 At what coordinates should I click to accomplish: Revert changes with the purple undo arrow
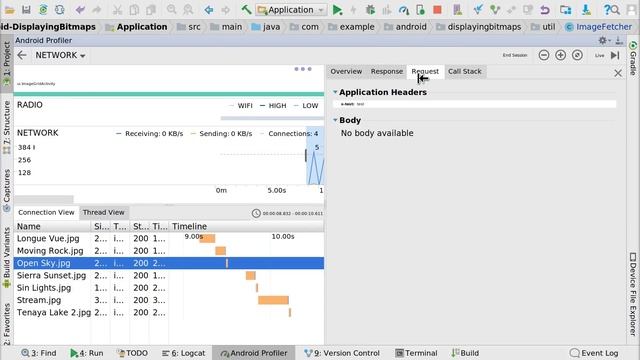544,9
